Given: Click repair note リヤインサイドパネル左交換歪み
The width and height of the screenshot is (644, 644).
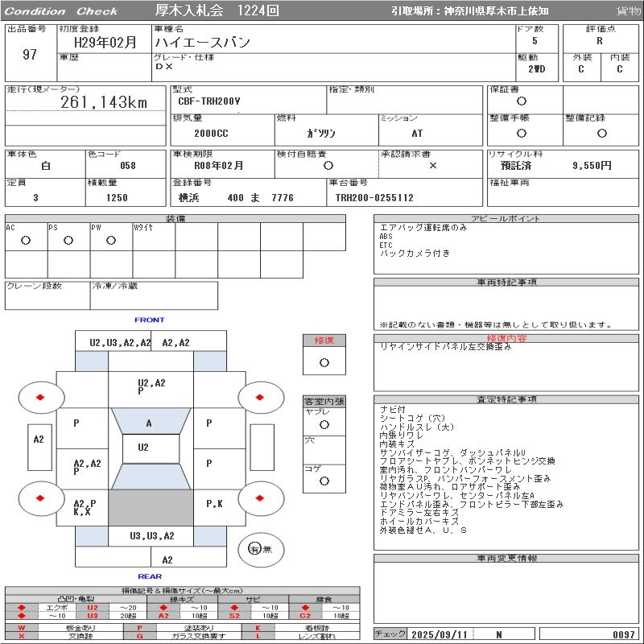Looking at the screenshot, I should coord(446,347).
